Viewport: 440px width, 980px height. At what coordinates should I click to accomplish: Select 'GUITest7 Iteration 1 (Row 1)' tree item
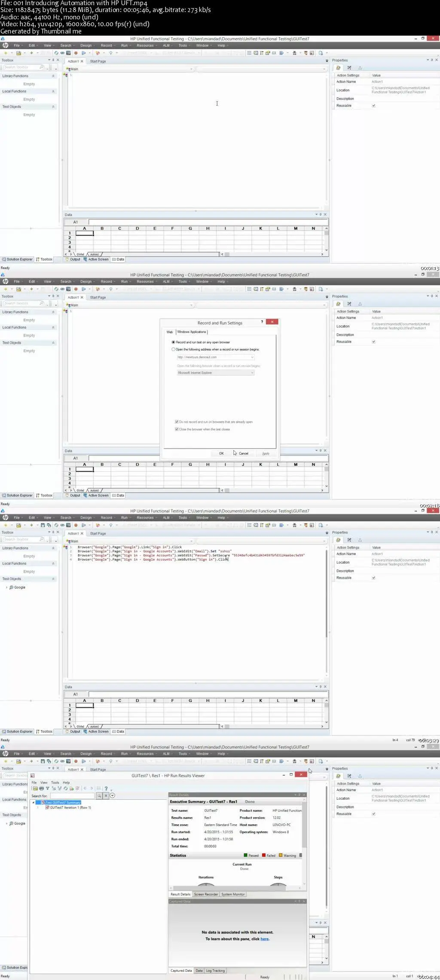tap(70, 807)
